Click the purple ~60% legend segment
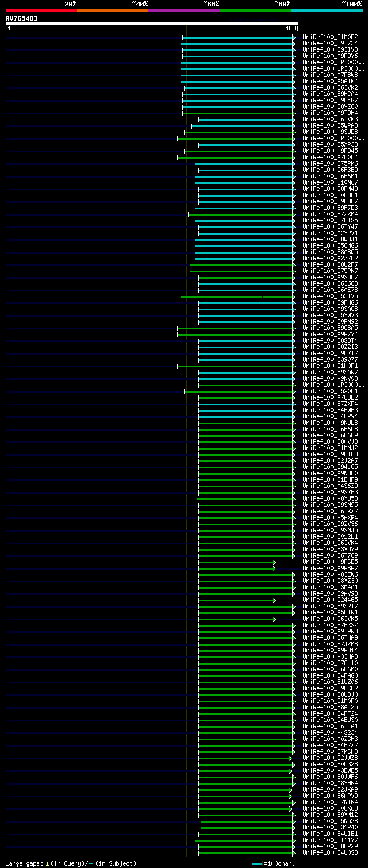368x868 pixels. 183,10
